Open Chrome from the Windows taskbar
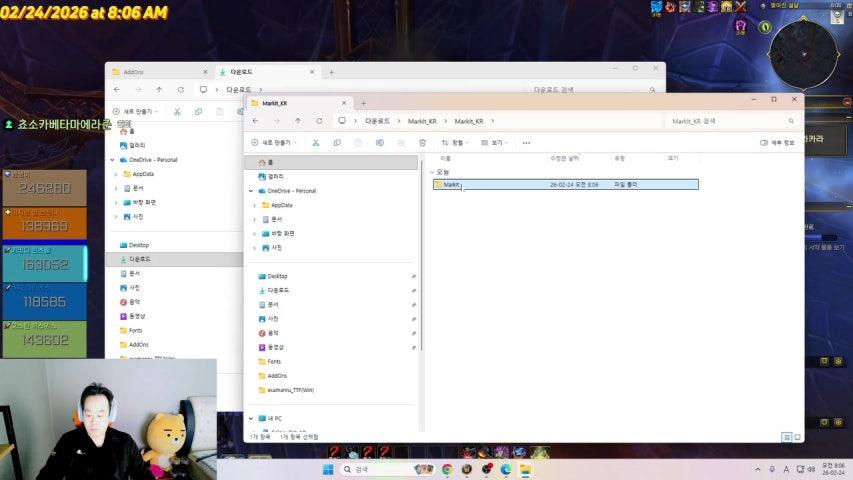This screenshot has width=853, height=480. 447,469
